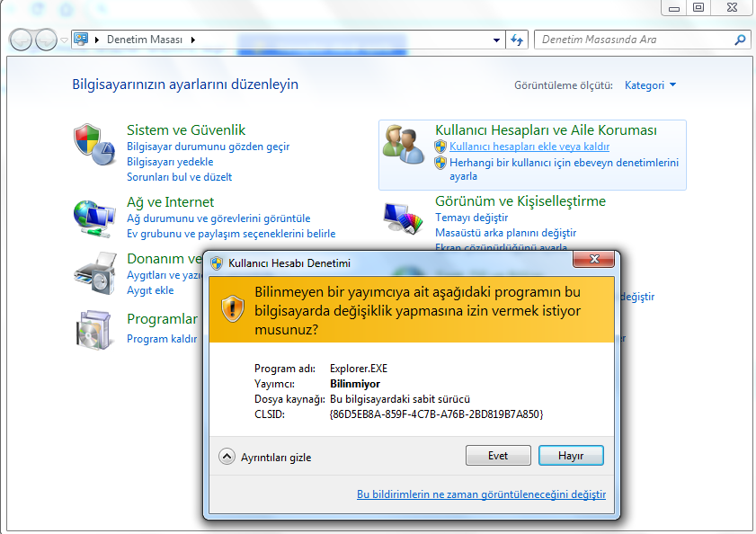Click Ev grubunu ve paylaşım seçeneklerini belirle
The width and height of the screenshot is (756, 534).
[231, 234]
